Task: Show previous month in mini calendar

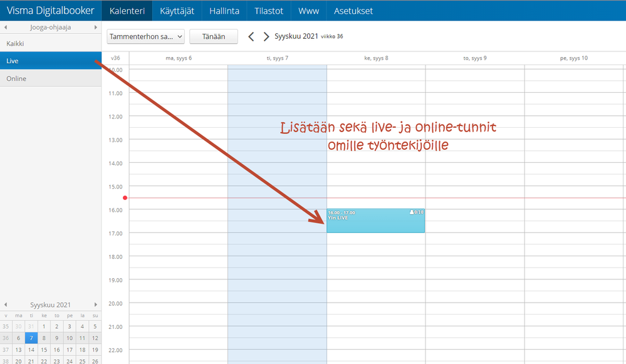Action: (x=6, y=304)
